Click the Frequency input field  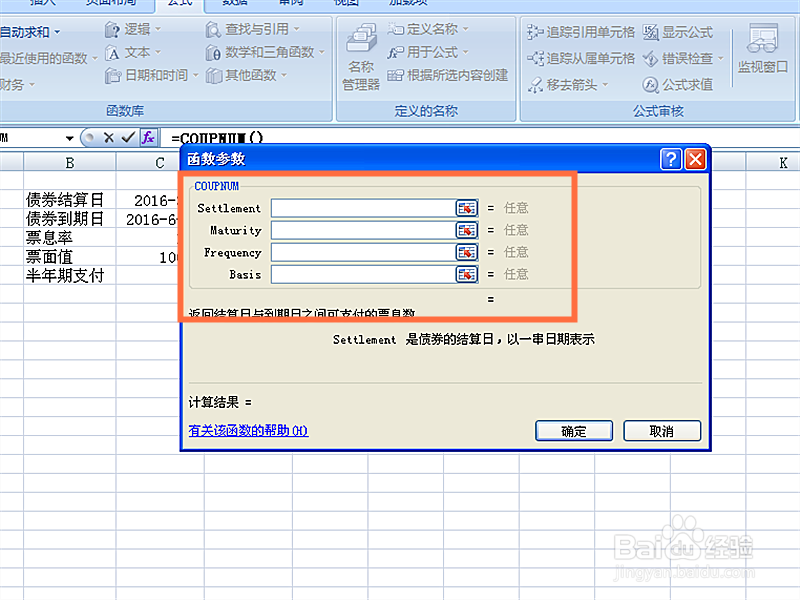[363, 252]
